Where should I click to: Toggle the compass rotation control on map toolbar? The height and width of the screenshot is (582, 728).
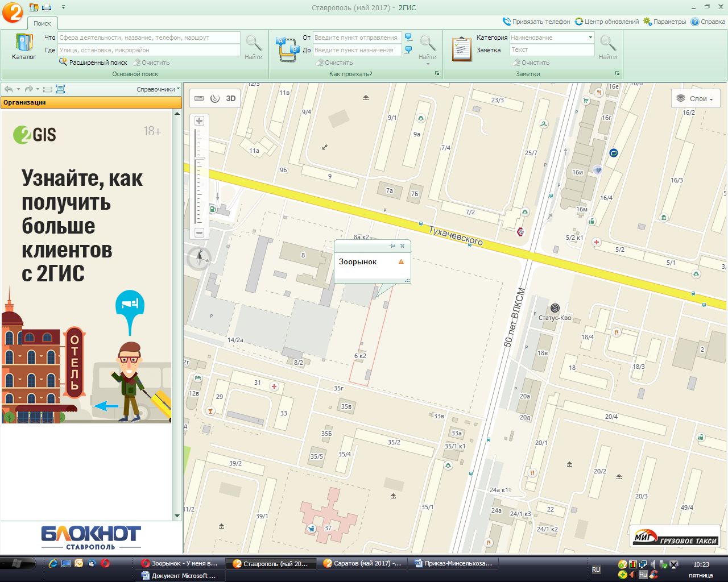click(214, 98)
